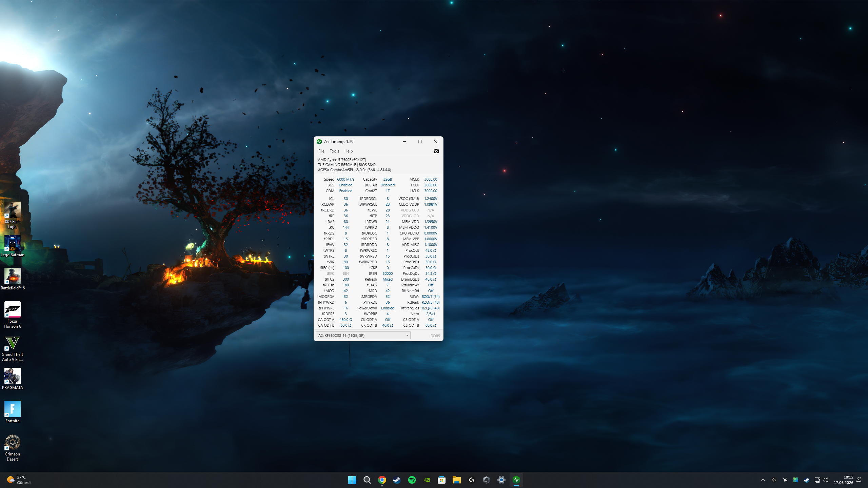The height and width of the screenshot is (488, 868).
Task: Open Microsoft Store from the taskbar
Action: (441, 480)
